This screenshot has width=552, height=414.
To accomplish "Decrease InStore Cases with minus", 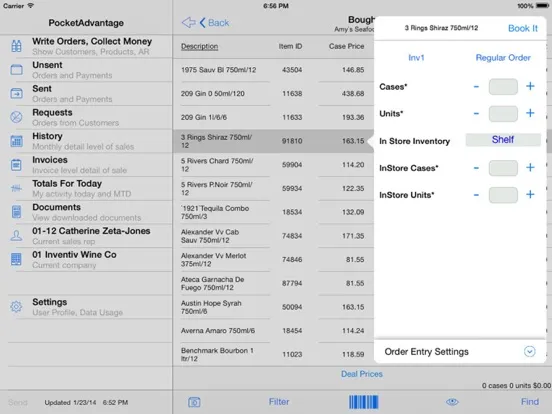I will point(476,168).
